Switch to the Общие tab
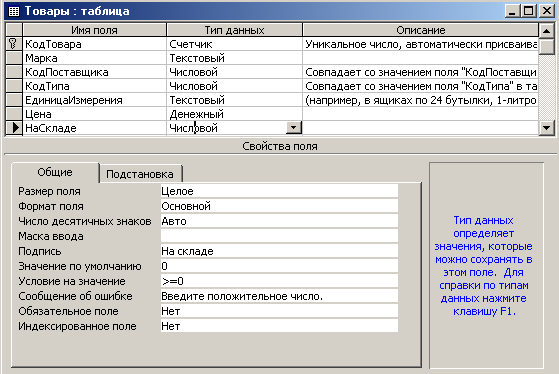Viewport: 559px width, 374px height. (x=55, y=172)
